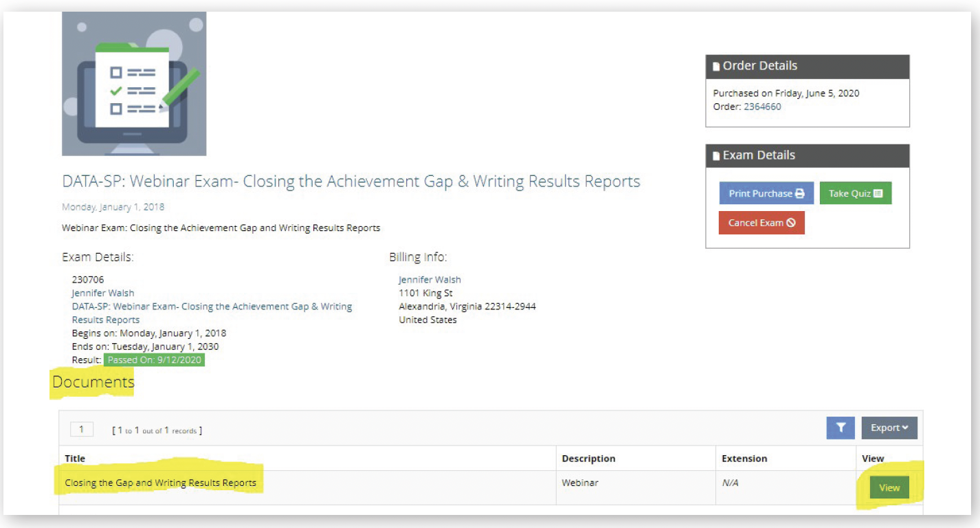Click the blue filter funnel icon

pos(840,428)
